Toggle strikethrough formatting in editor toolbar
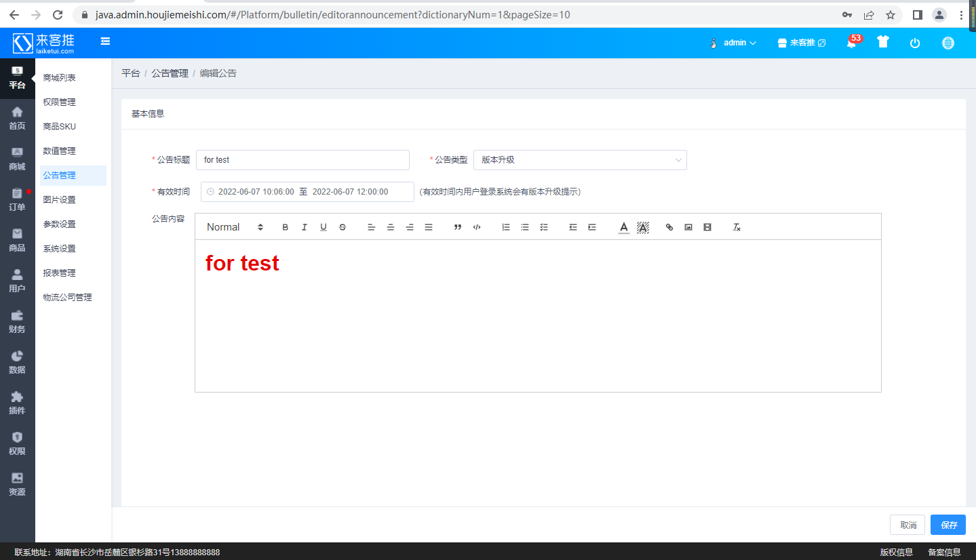976x560 pixels. (343, 227)
